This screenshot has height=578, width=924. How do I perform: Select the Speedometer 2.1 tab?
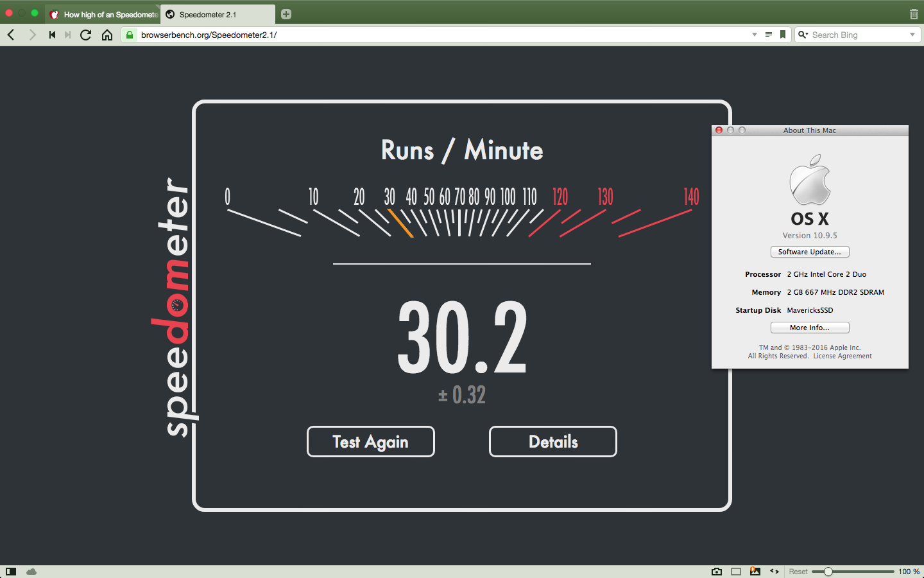(217, 14)
